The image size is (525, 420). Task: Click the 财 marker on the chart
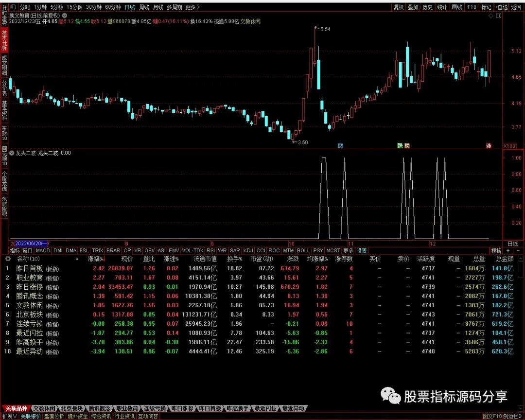click(340, 146)
